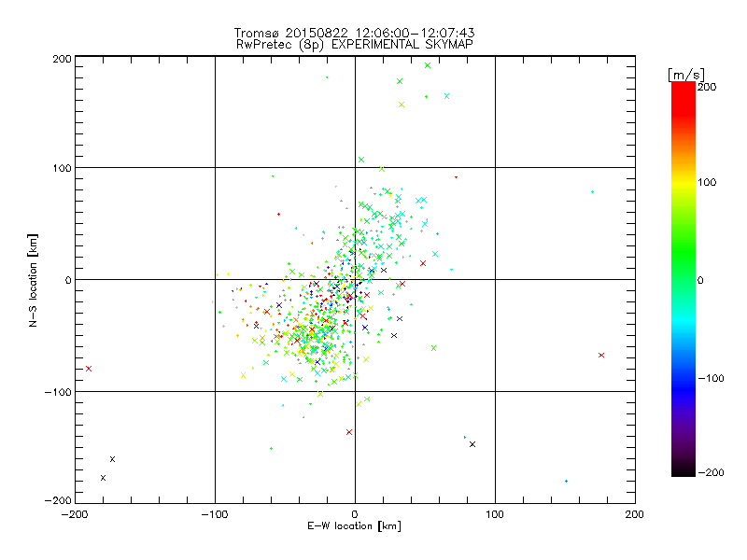Click the plot origin where zero gridlines cross
The image size is (747, 560).
pyautogui.click(x=355, y=279)
